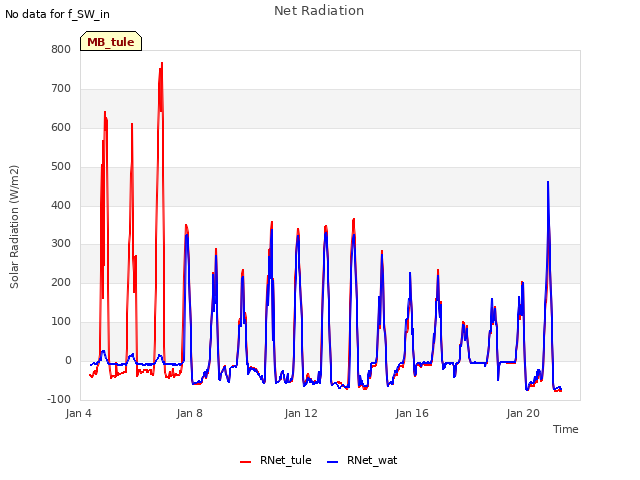Click the 200 y-axis tick label
The height and width of the screenshot is (480, 640).
(61, 282)
